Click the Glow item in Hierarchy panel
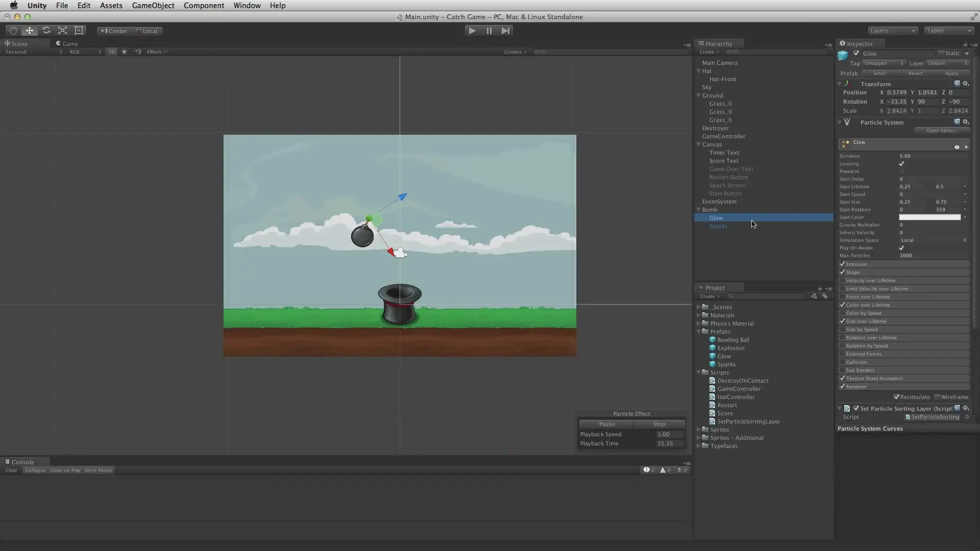Screen dimensions: 980x551 (716, 217)
